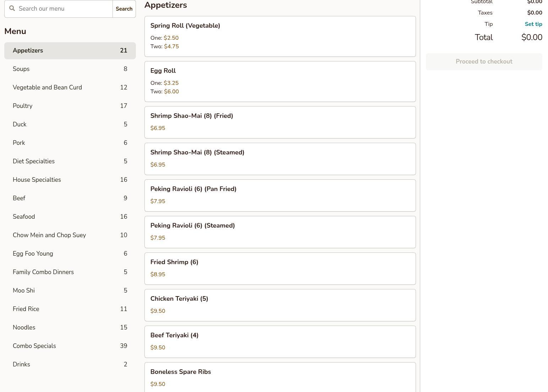Open Chow Mein and Chop Suey category

point(70,235)
